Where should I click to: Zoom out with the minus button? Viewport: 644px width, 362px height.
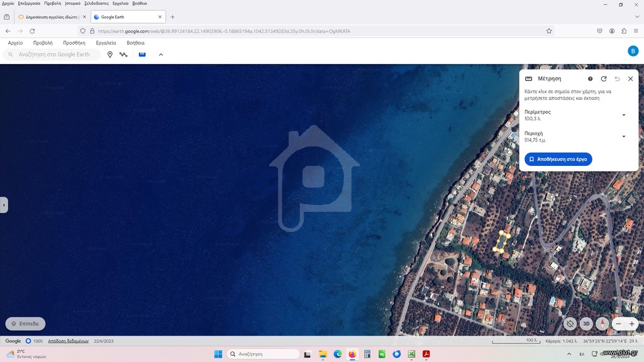(619, 324)
